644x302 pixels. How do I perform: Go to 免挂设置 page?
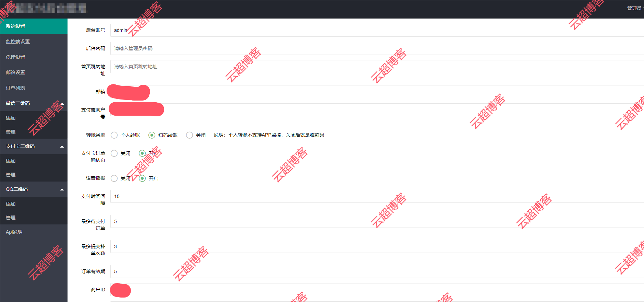click(34, 57)
